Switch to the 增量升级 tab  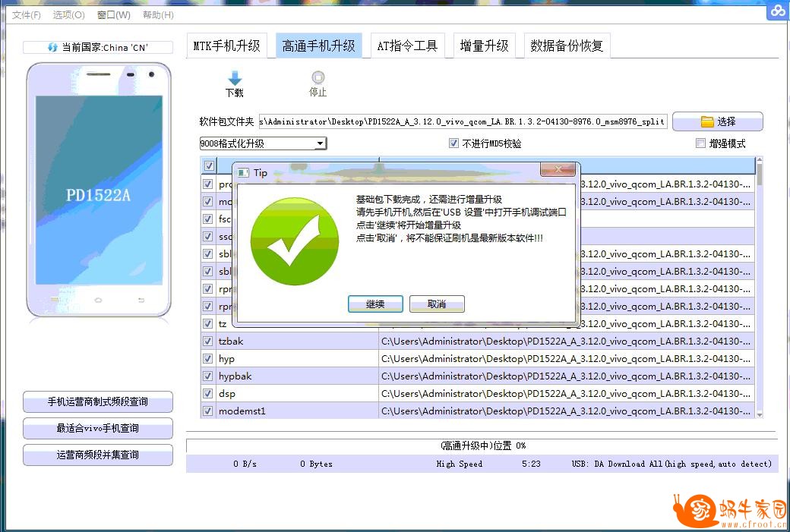(484, 46)
